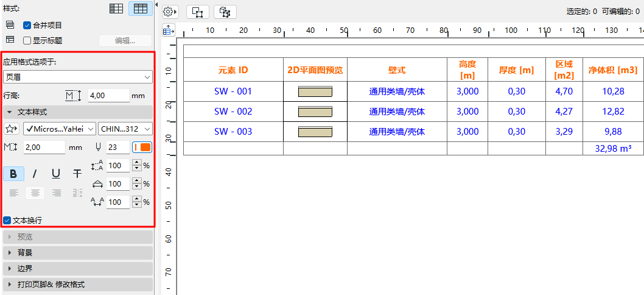Collapse the panel with the splitter arrow
644x295 pixels.
coord(156,4)
